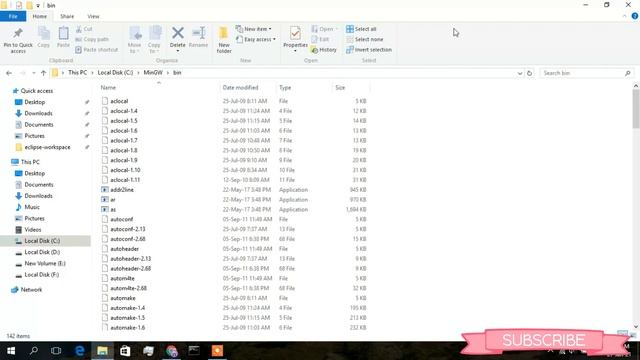Click the Back navigation arrow
640x360 pixels.
point(9,73)
